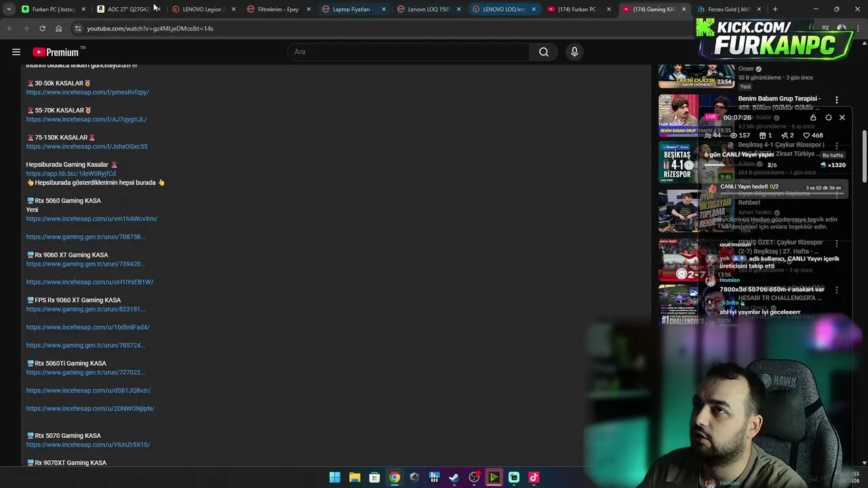Screen dimensions: 868x488
Task: Open Benim Babam Grup Terapisi thumbnail
Action: (x=696, y=115)
